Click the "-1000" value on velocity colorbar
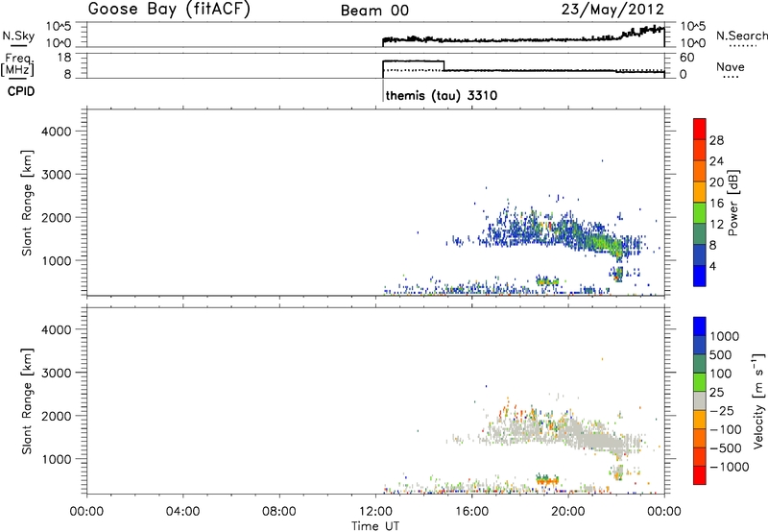The height and width of the screenshot is (532, 768). (x=729, y=467)
